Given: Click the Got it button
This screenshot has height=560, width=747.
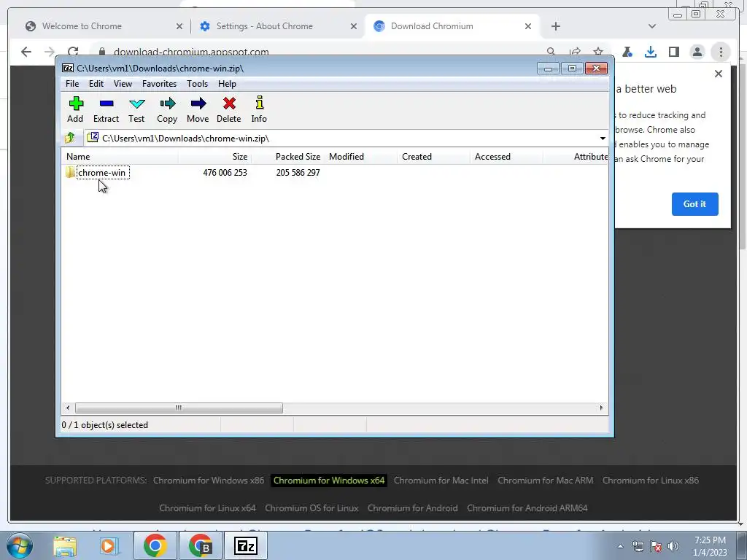Looking at the screenshot, I should [x=694, y=204].
